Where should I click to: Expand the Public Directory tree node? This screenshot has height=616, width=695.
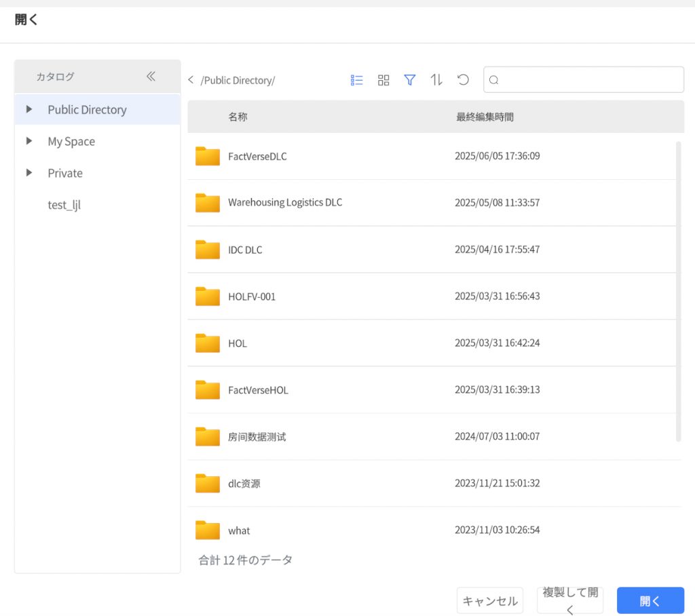tap(29, 109)
